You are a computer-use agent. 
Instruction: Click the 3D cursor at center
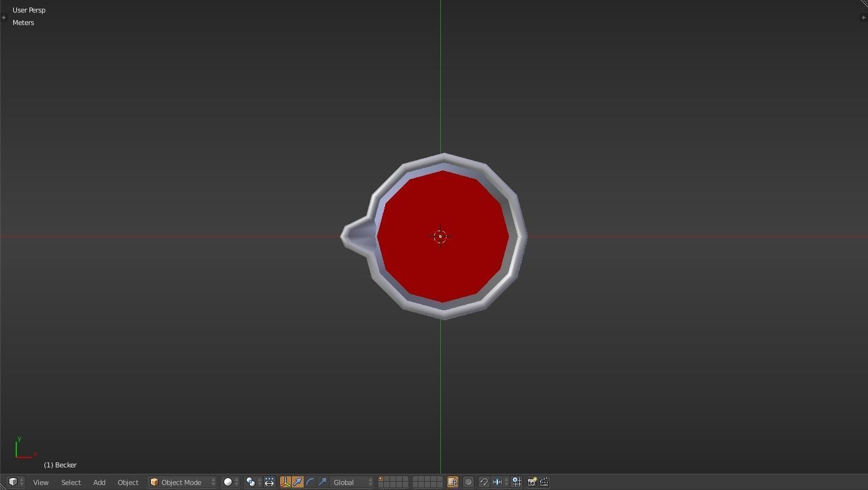coord(440,236)
